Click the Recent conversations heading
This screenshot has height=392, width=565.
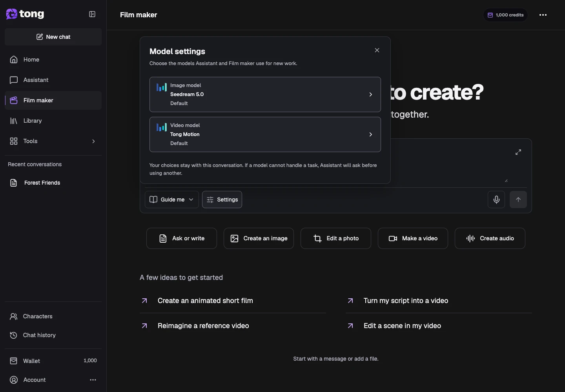(35, 164)
